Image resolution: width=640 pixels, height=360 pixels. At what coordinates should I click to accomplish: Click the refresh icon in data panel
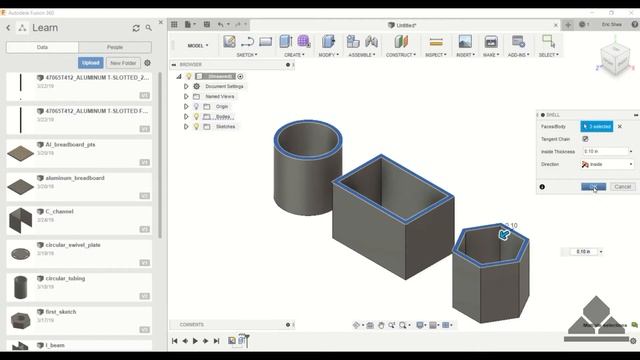coord(136,28)
